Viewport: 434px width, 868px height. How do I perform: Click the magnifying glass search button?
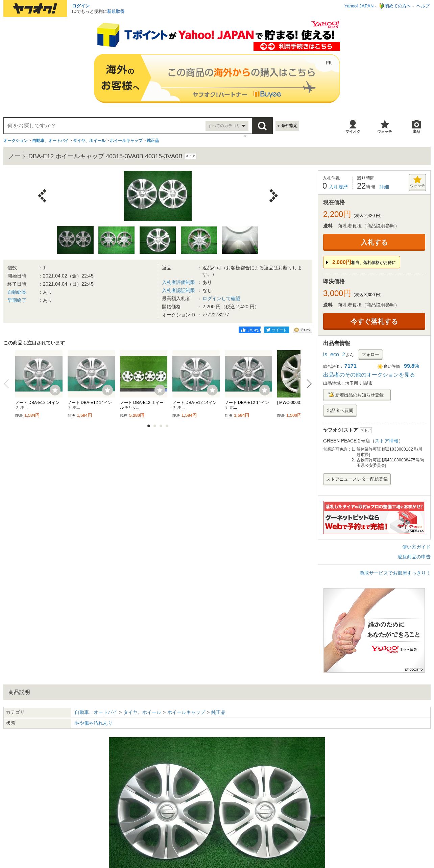[262, 126]
